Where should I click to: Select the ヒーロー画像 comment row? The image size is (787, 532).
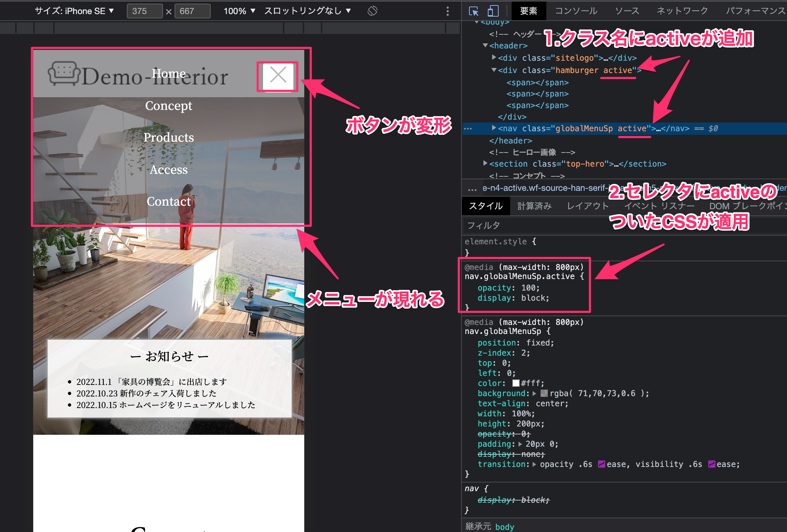tap(532, 152)
